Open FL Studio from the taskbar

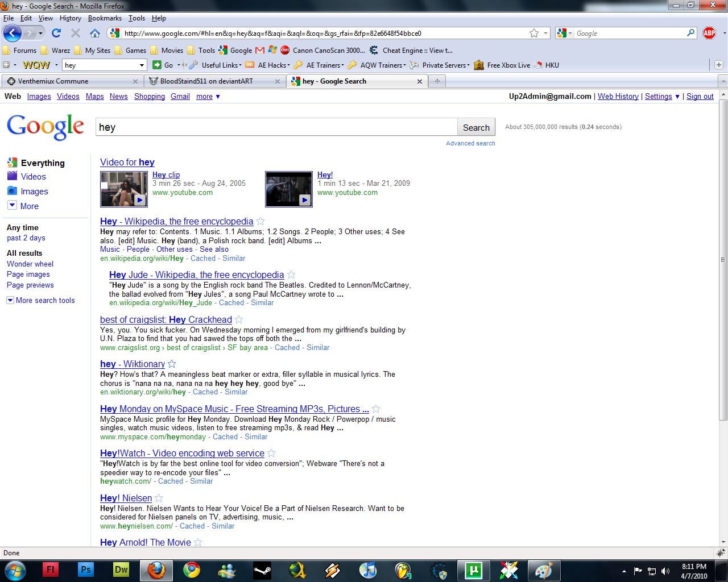click(403, 570)
